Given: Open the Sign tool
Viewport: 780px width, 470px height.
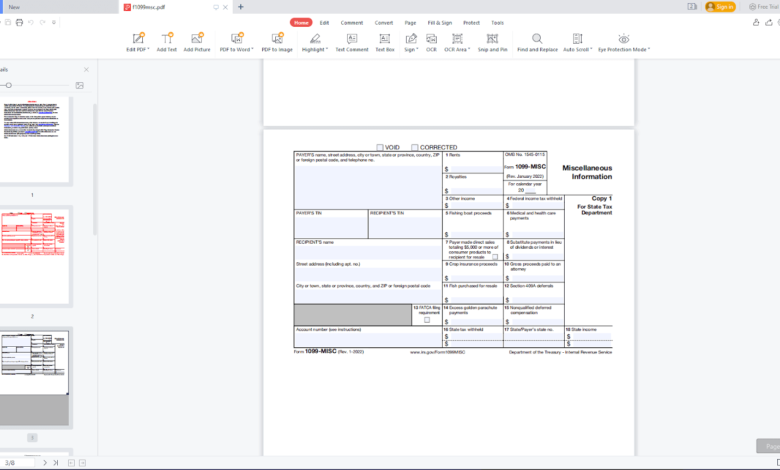Looking at the screenshot, I should 411,42.
